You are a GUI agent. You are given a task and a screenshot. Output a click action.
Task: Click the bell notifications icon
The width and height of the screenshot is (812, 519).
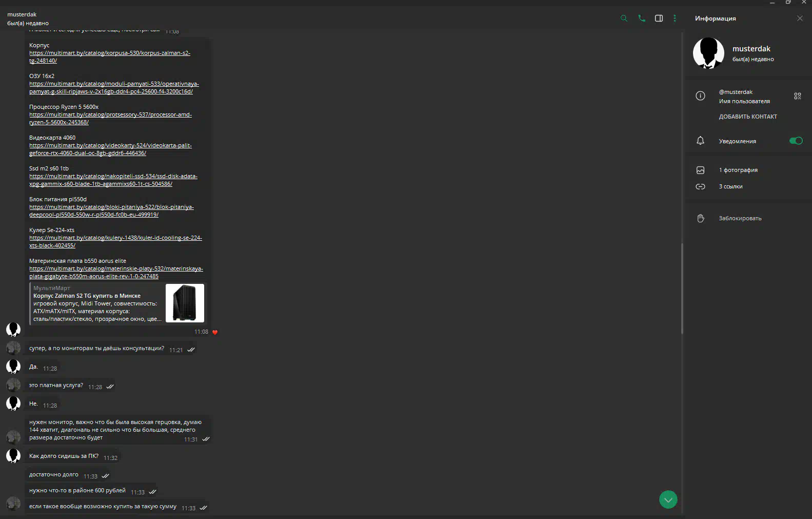700,141
